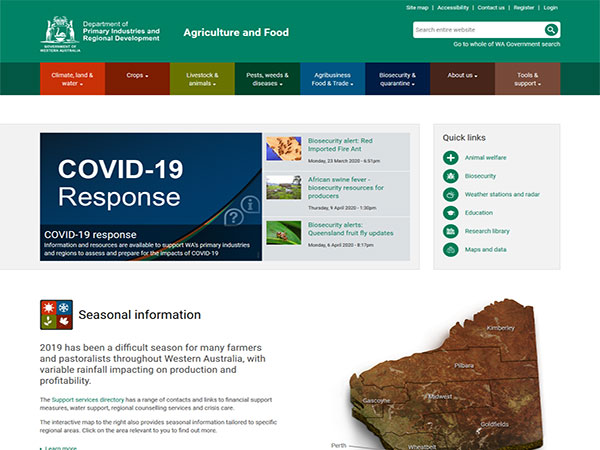Click the Biosecurity bug icon
Viewport: 600px width, 450px height.
[450, 176]
